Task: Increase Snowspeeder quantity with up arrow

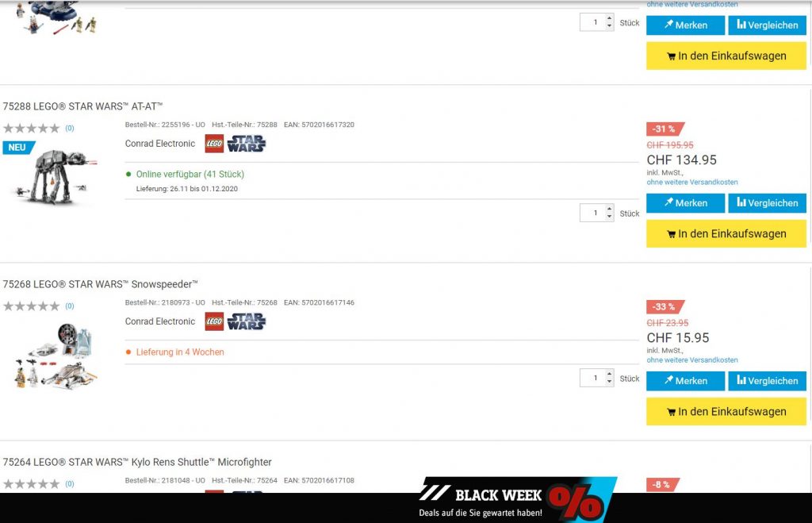Action: point(610,374)
